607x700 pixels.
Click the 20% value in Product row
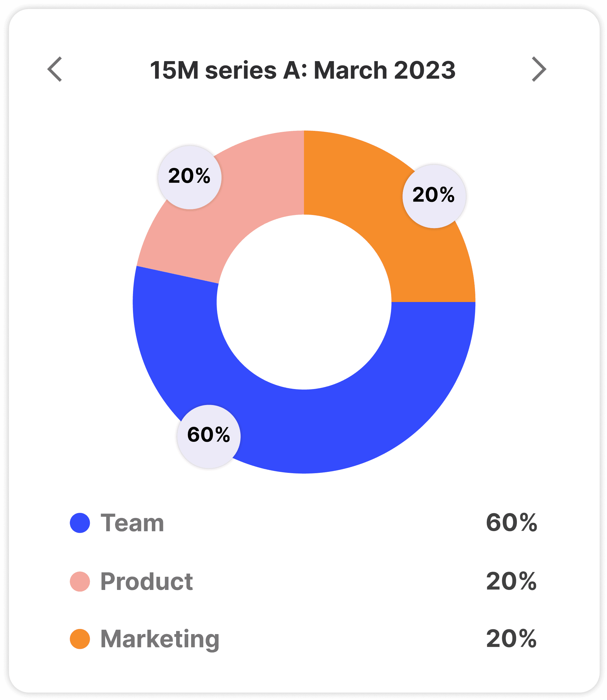coord(511,581)
